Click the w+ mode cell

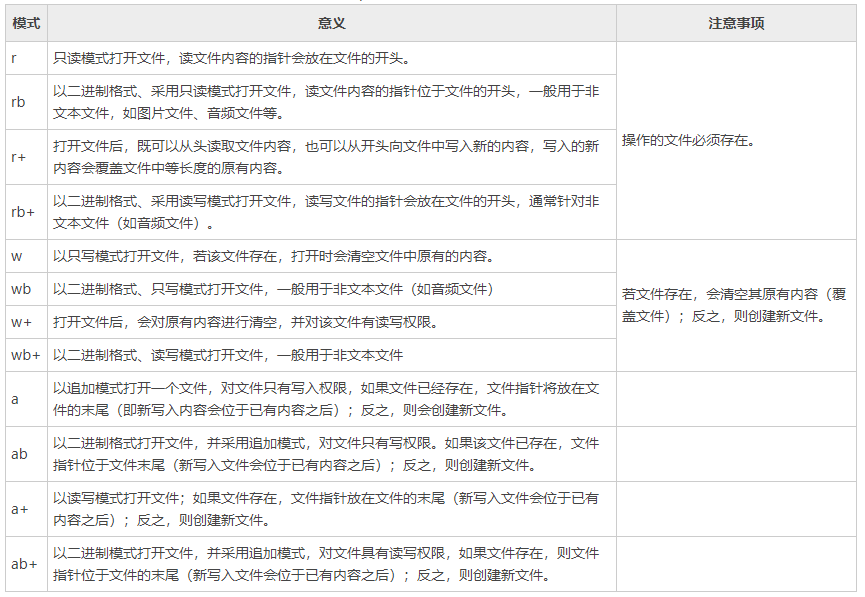21,322
